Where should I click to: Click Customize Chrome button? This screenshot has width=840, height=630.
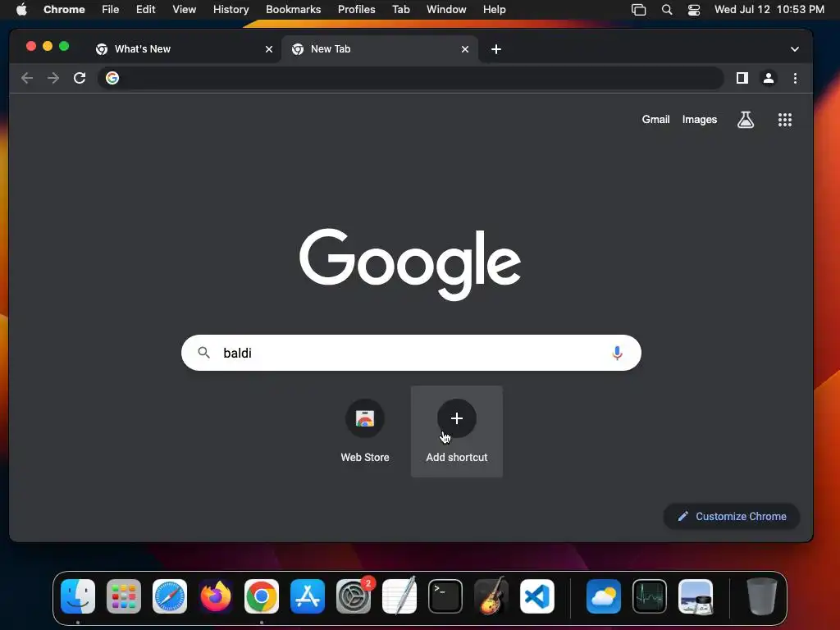(732, 517)
